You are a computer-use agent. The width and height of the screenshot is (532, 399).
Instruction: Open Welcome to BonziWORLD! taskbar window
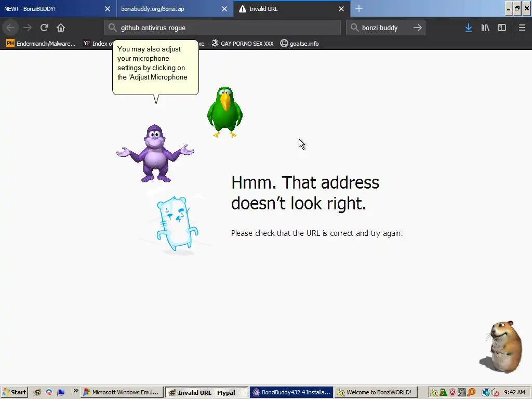(x=376, y=392)
